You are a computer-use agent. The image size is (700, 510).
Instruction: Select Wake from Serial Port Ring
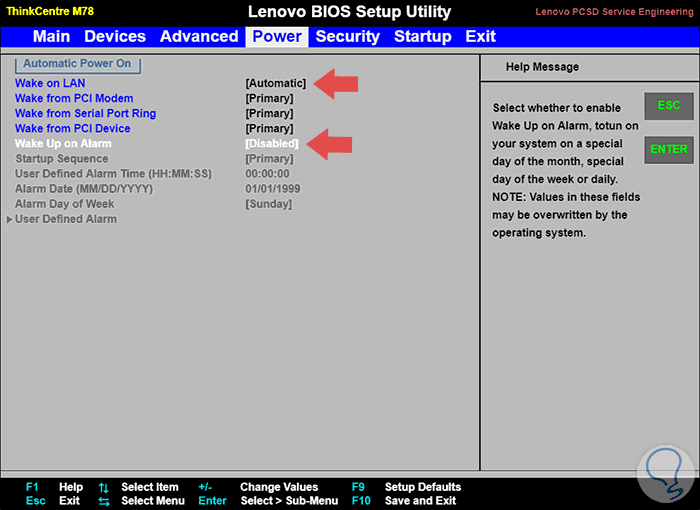[x=85, y=113]
